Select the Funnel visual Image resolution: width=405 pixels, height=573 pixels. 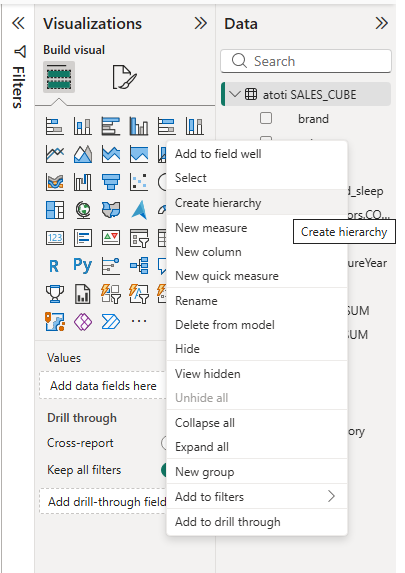[x=111, y=182]
